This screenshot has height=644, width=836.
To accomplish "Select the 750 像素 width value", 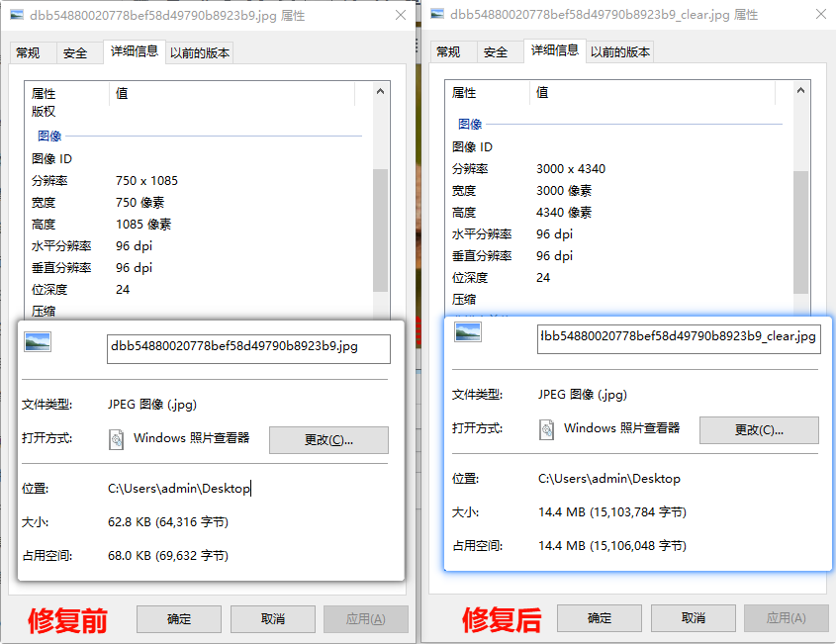I will click(x=139, y=203).
